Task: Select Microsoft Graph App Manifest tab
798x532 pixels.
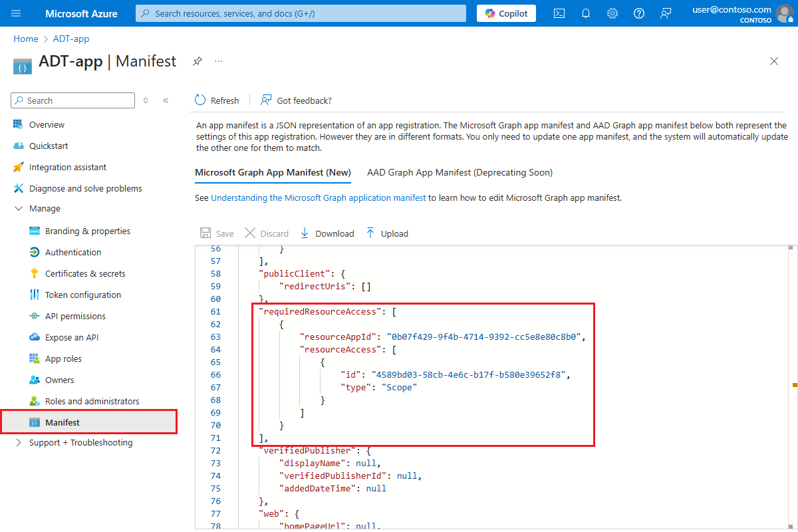Action: (x=273, y=172)
